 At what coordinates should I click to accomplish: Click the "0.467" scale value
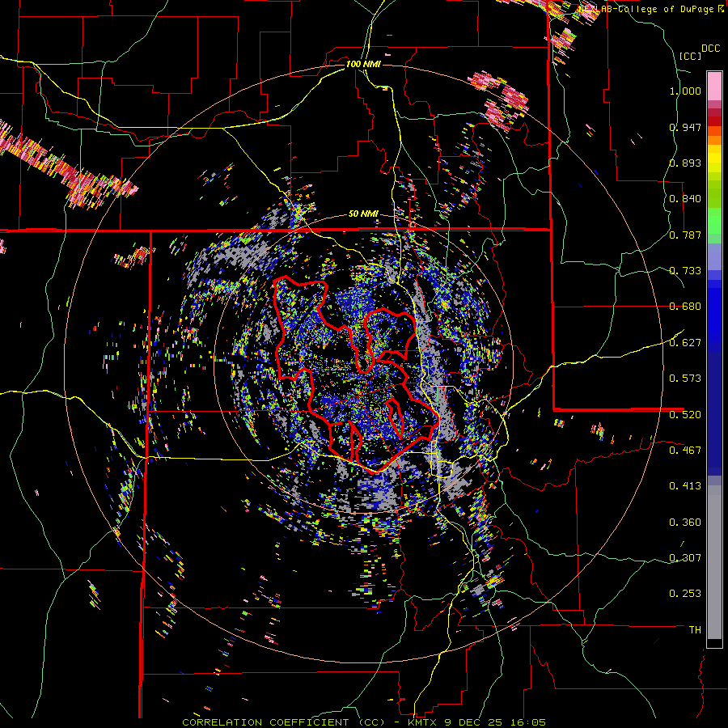point(685,450)
